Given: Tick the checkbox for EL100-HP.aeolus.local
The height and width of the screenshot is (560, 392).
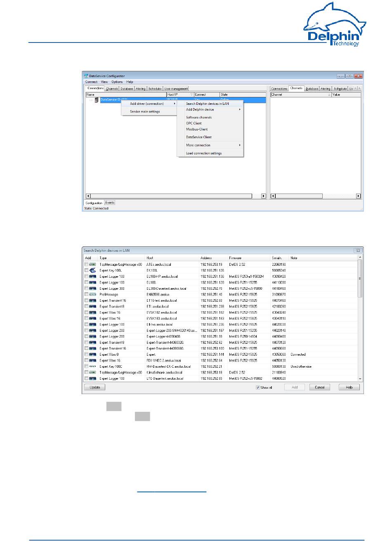Looking at the screenshot, I should coord(86,276).
